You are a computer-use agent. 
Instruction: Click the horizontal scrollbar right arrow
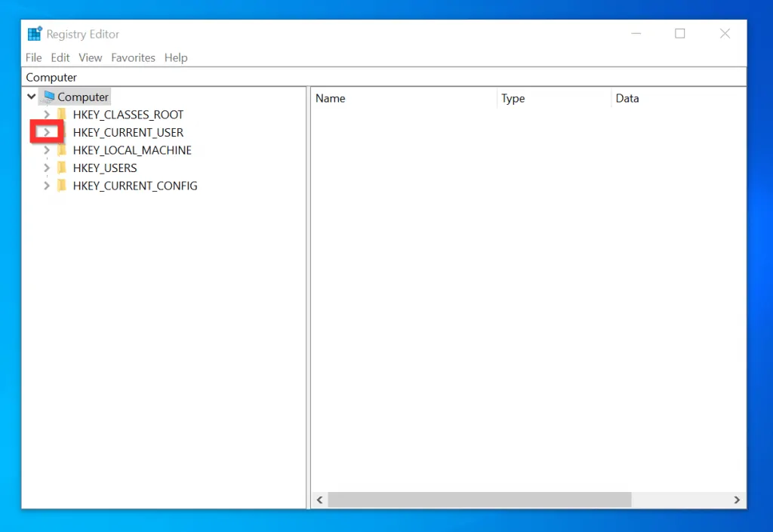pyautogui.click(x=737, y=500)
